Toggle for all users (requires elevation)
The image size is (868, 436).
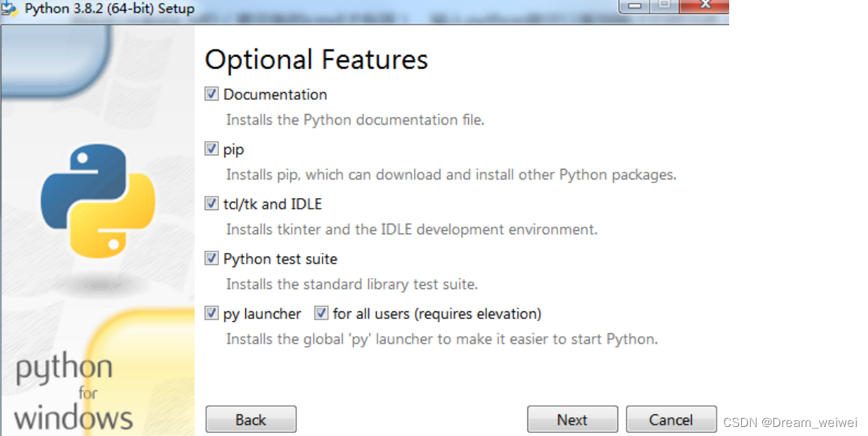pos(321,313)
